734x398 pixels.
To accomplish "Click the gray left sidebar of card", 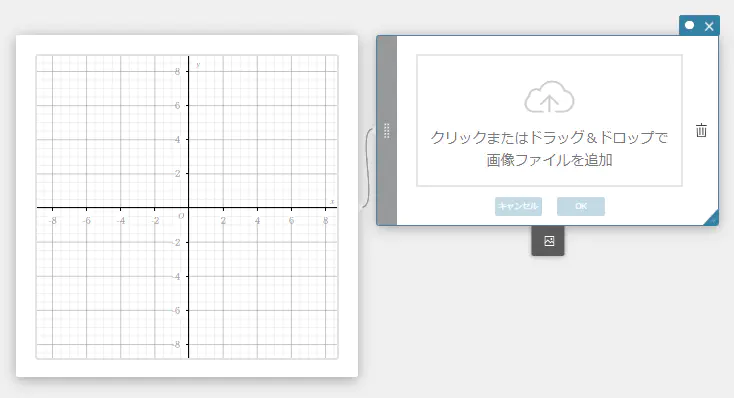I will click(387, 131).
